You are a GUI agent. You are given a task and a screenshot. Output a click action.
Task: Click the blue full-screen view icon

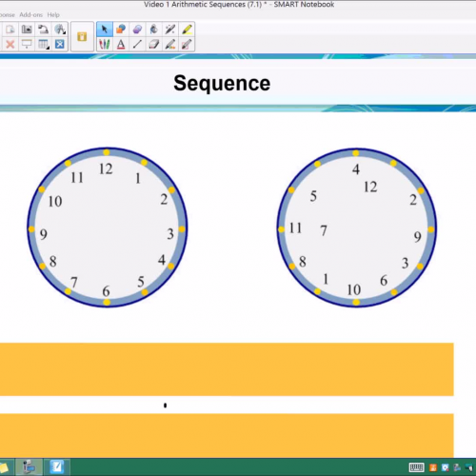(60, 44)
